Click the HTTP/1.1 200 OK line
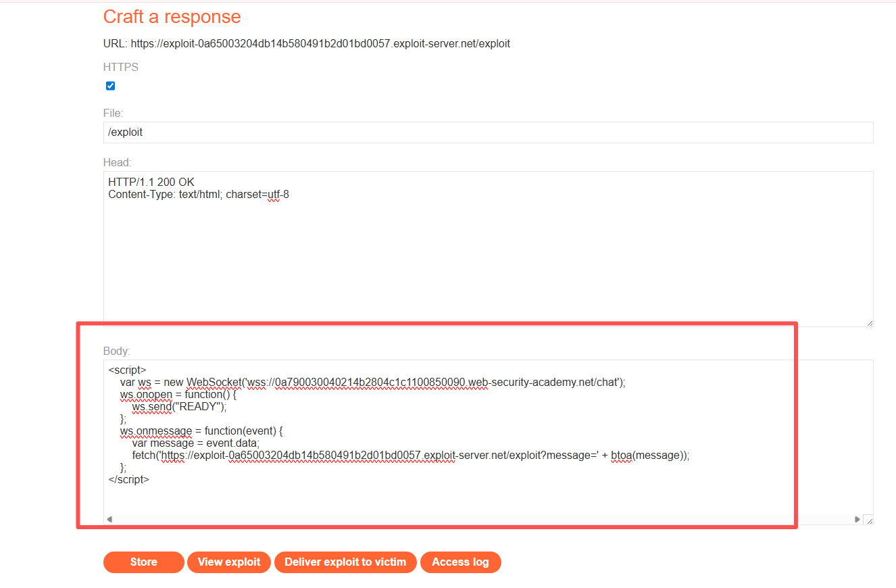896x588 pixels. (151, 182)
